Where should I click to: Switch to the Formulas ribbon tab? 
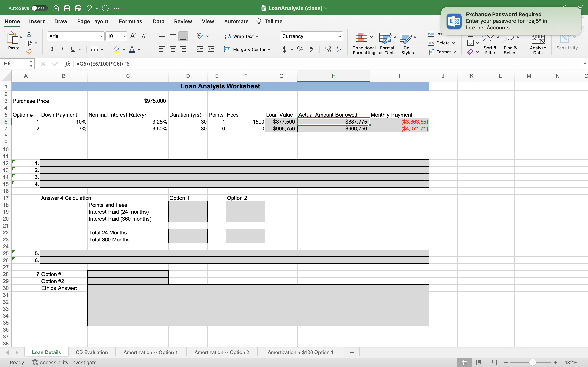130,21
